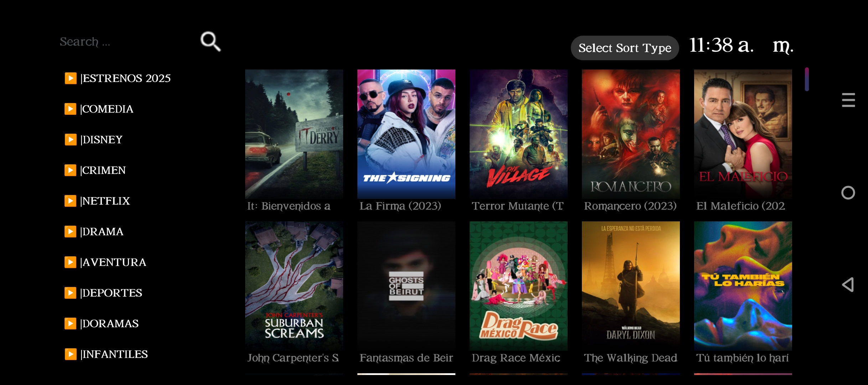Click the play icon beside COMEDIA
This screenshot has width=868, height=385.
(71, 109)
